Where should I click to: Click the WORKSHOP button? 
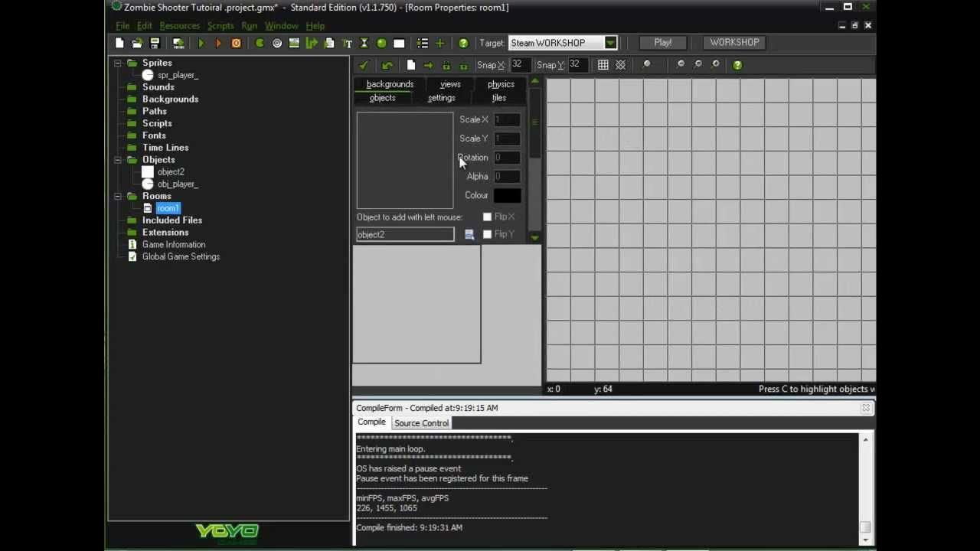pos(734,43)
